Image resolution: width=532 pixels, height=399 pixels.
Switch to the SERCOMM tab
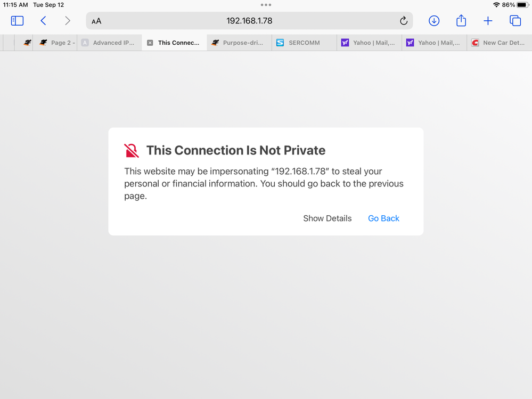pyautogui.click(x=304, y=43)
